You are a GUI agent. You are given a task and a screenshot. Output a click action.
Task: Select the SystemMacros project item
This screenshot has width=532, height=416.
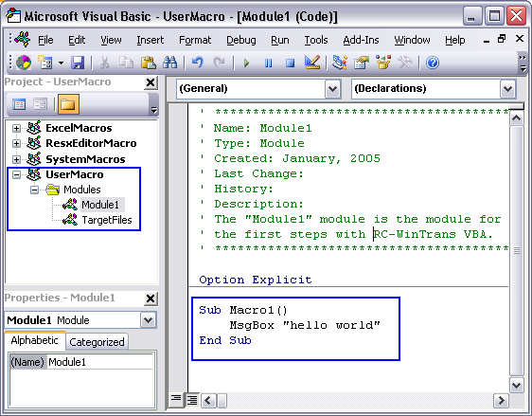(x=85, y=159)
